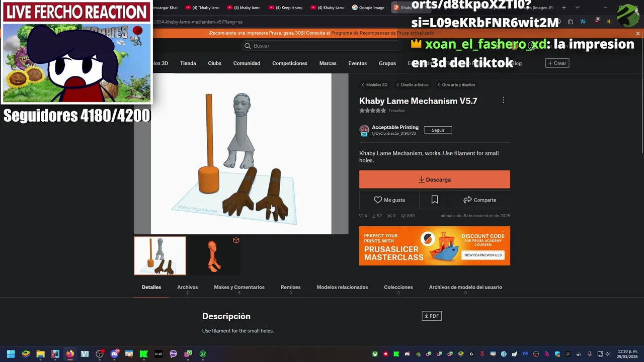Open the PrusaSlicer Masterclass ad banner
Image resolution: width=644 pixels, height=362 pixels.
435,246
